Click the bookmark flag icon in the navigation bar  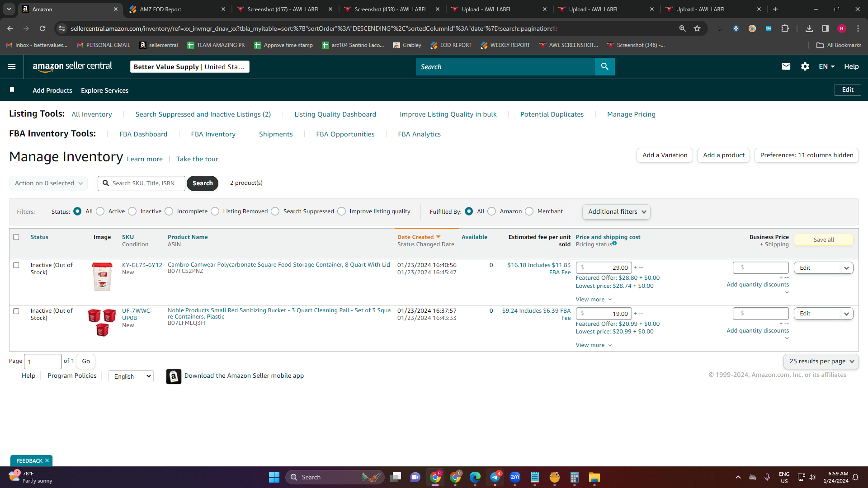tap(12, 90)
